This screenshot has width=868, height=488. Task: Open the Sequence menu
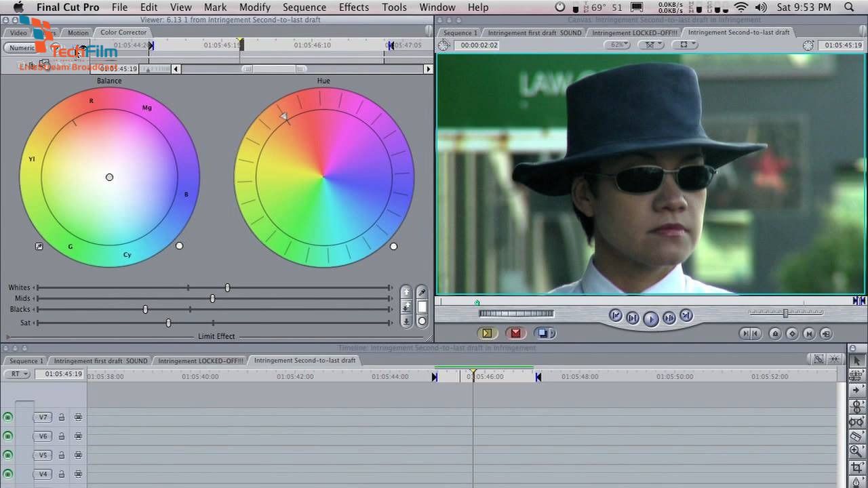click(304, 7)
